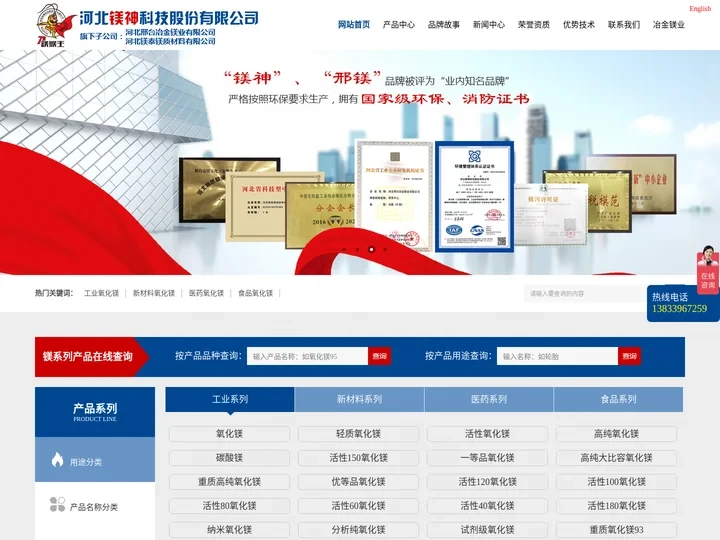Open the 活性60氧化镁 product button
Viewport: 720px width, 540px height.
click(x=358, y=506)
